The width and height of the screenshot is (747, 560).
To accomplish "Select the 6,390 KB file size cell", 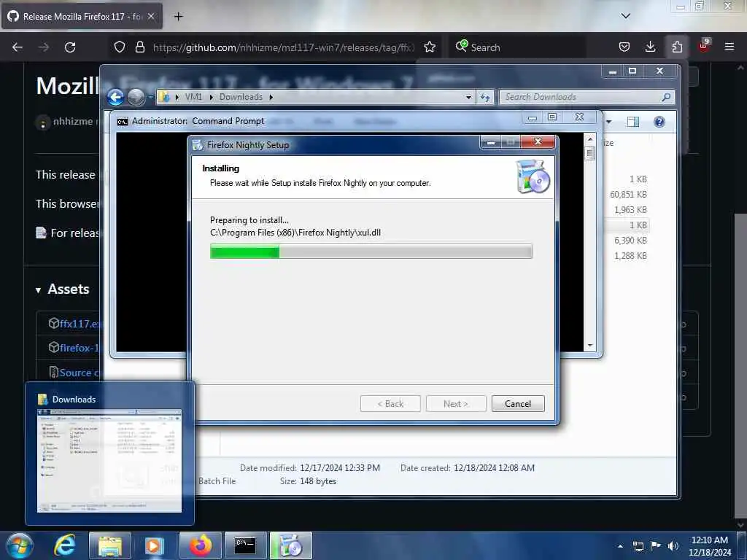I will 630,241.
